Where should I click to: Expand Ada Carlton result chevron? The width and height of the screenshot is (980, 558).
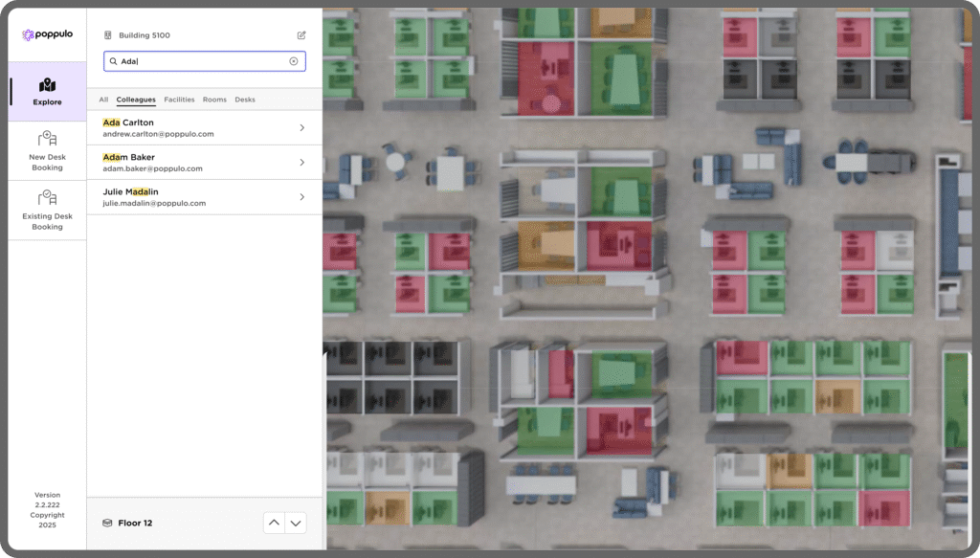pyautogui.click(x=301, y=128)
